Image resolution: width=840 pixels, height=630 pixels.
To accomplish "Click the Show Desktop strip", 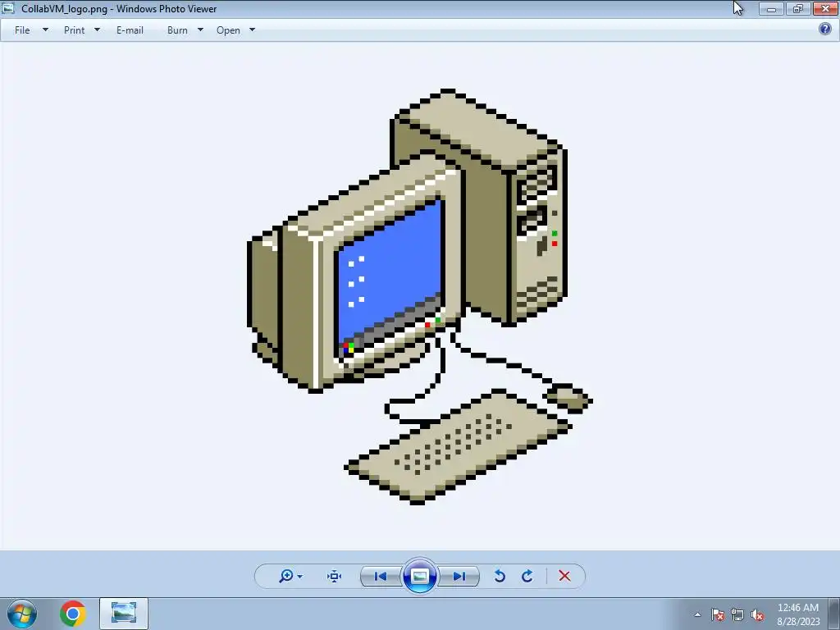I will [834, 614].
